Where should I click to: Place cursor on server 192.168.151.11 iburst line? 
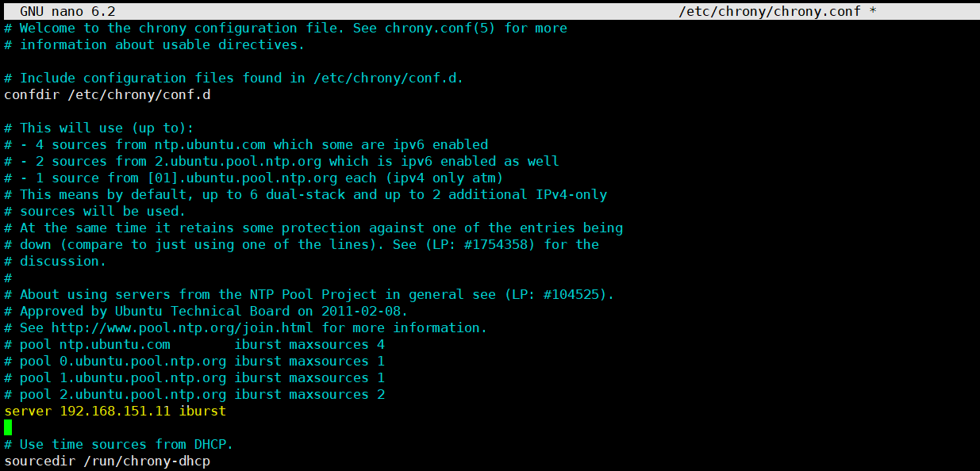[x=115, y=412]
